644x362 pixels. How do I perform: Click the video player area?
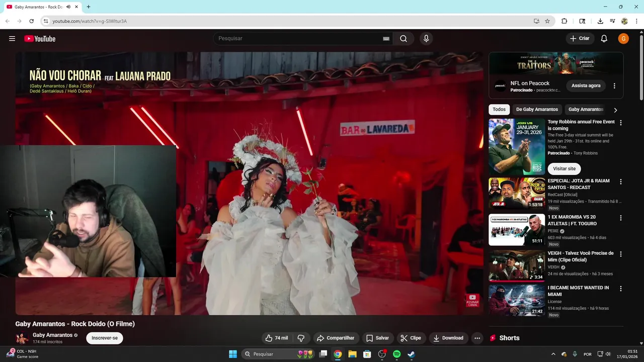(x=249, y=184)
